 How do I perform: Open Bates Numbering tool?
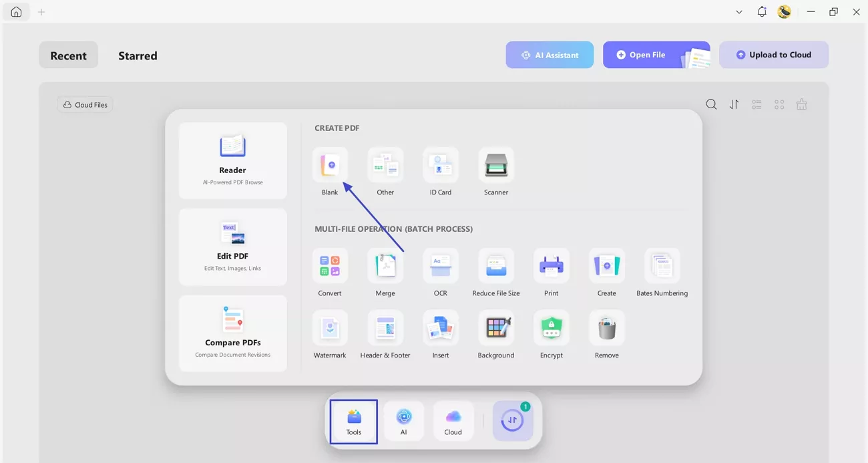(662, 267)
